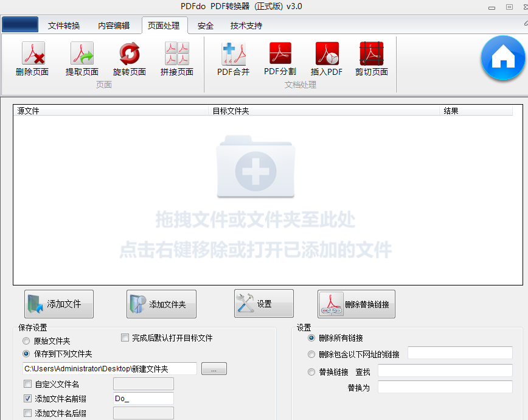This screenshot has height=420, width=528.
Task: Click the 自定义文件名 text field
Action: (144, 384)
